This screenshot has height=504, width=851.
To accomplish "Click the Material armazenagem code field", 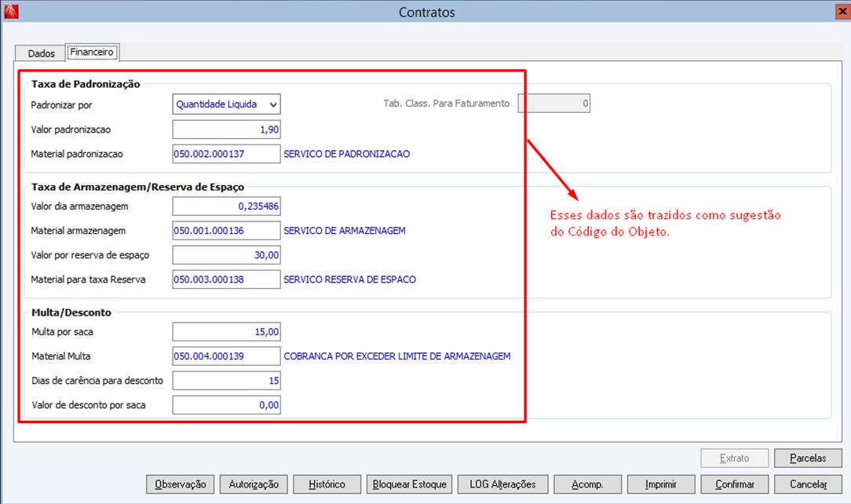I will 226,231.
